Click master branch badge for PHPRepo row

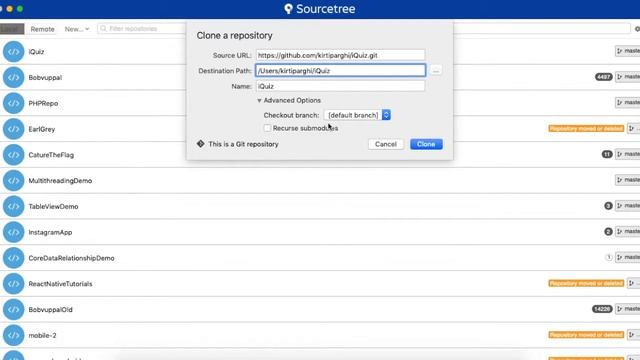click(x=628, y=102)
